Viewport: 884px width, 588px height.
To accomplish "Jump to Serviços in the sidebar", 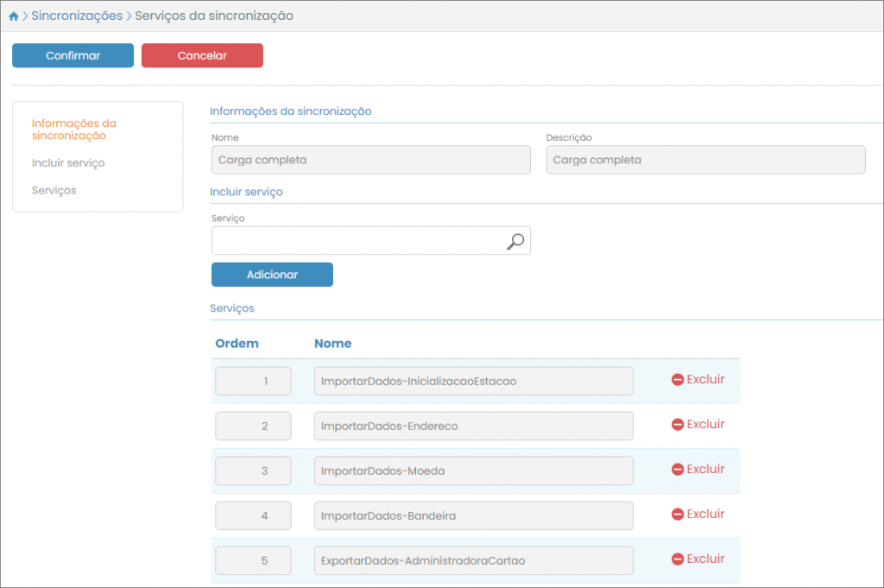I will click(54, 191).
